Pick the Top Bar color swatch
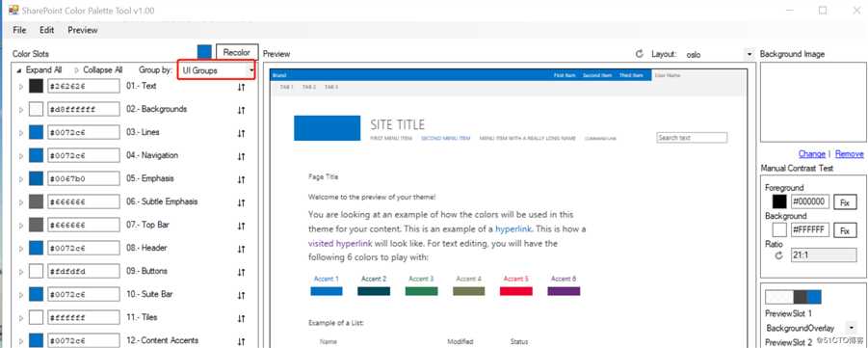 tap(36, 225)
